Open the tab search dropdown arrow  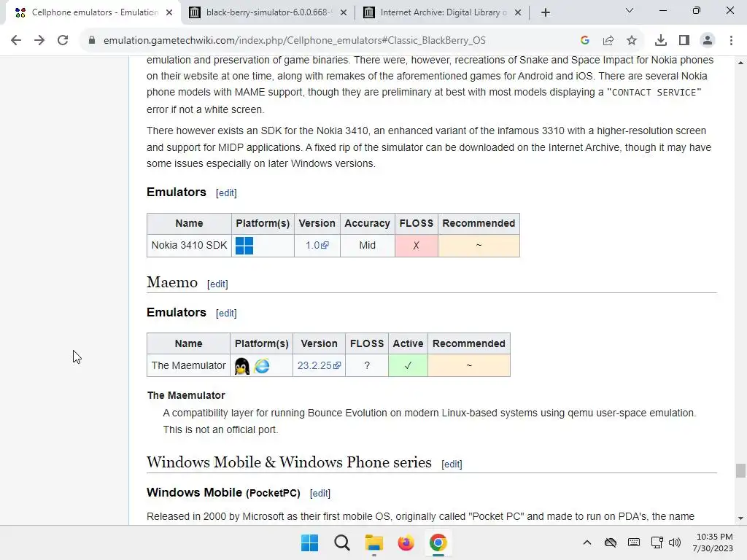[630, 10]
